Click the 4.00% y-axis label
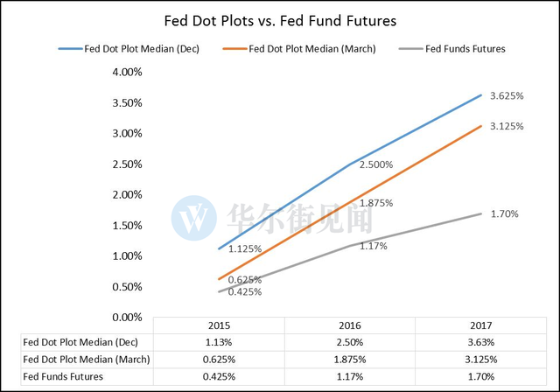This screenshot has width=560, height=392. tap(127, 72)
